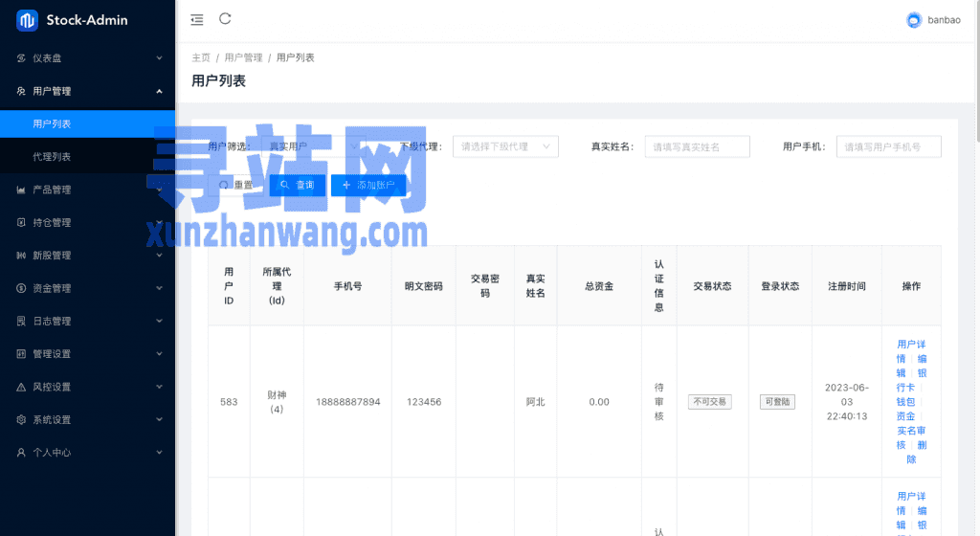Click the 风控设置 warning icon
This screenshot has height=536, width=980.
(x=21, y=387)
